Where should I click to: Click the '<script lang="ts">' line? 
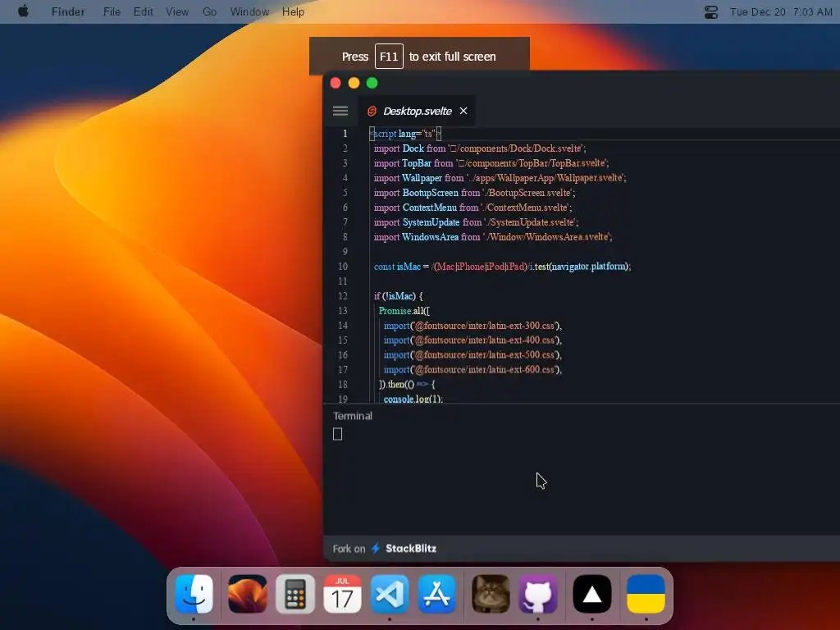(x=405, y=134)
